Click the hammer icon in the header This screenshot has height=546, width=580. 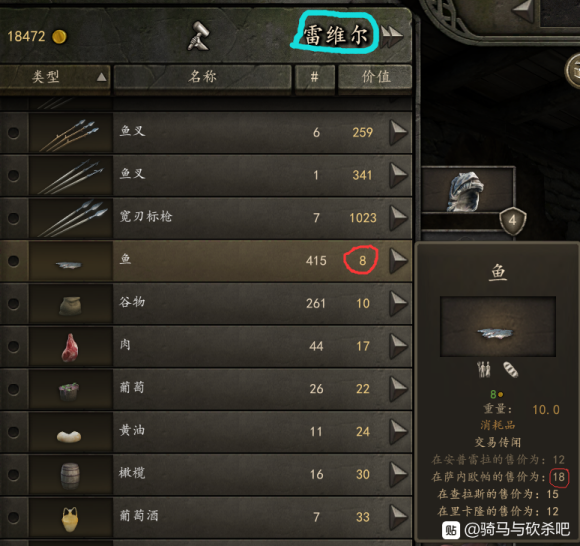tap(198, 36)
